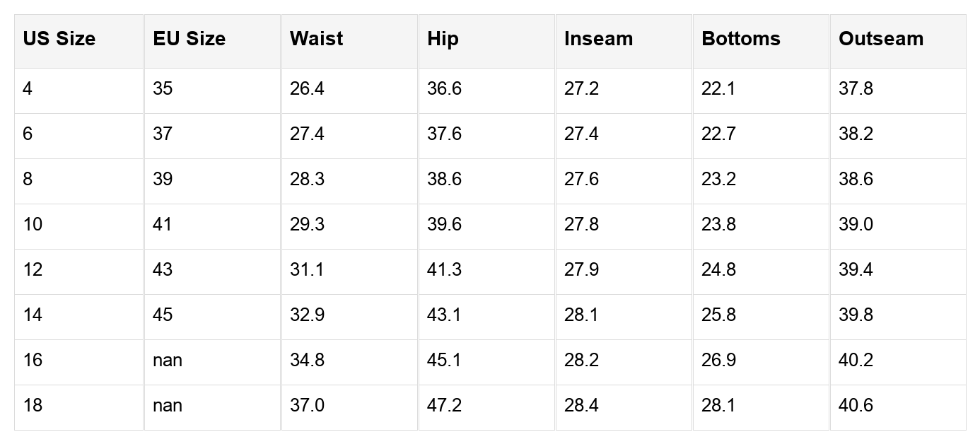Select the Outseam column header
The image size is (980, 444).
pyautogui.click(x=880, y=39)
